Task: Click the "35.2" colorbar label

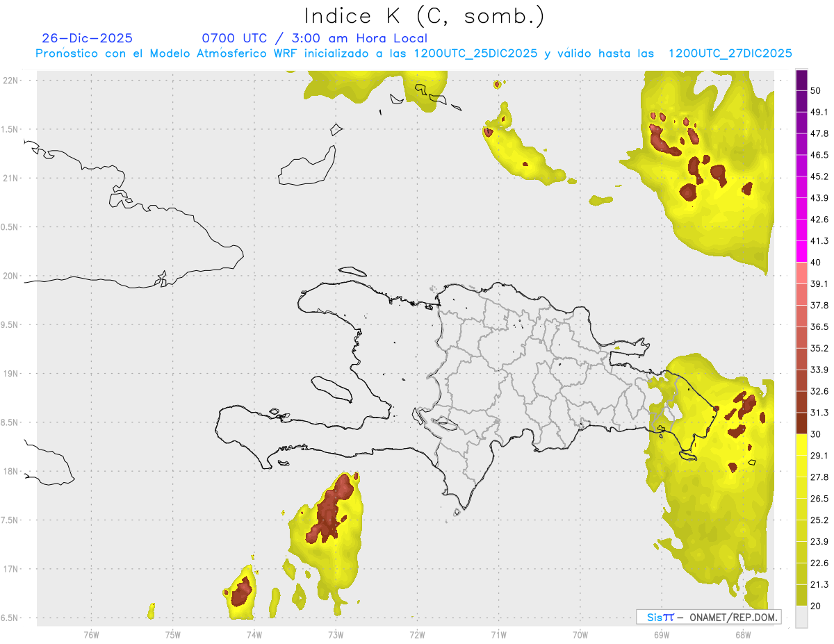Action: tap(819, 348)
